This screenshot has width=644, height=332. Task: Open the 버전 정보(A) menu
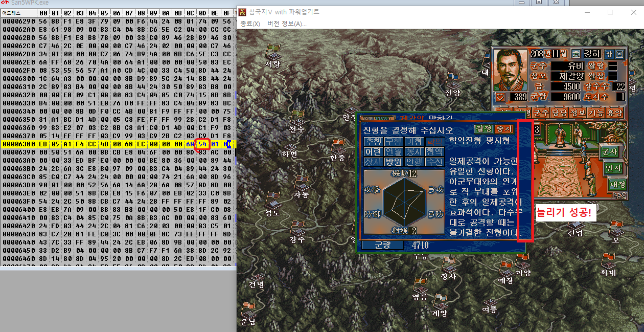pyautogui.click(x=287, y=24)
